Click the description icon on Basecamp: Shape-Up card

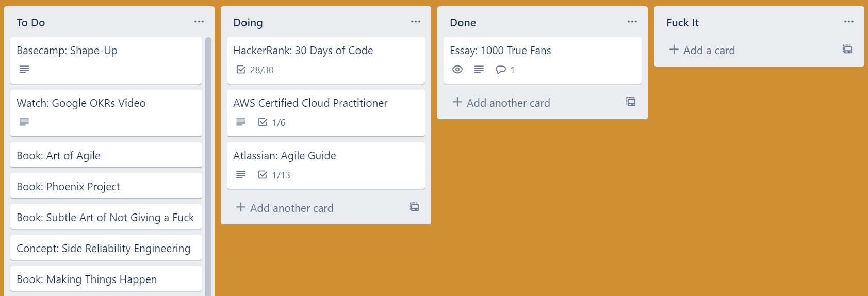coord(24,69)
